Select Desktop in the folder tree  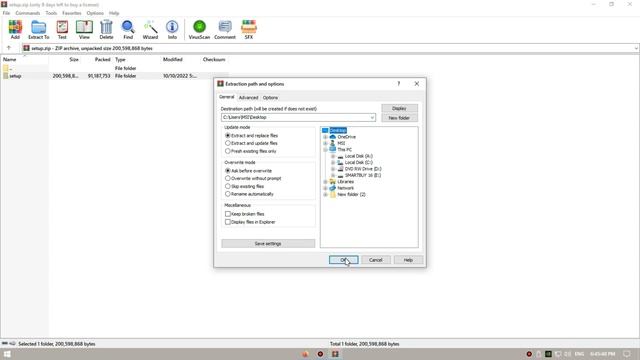pos(338,130)
